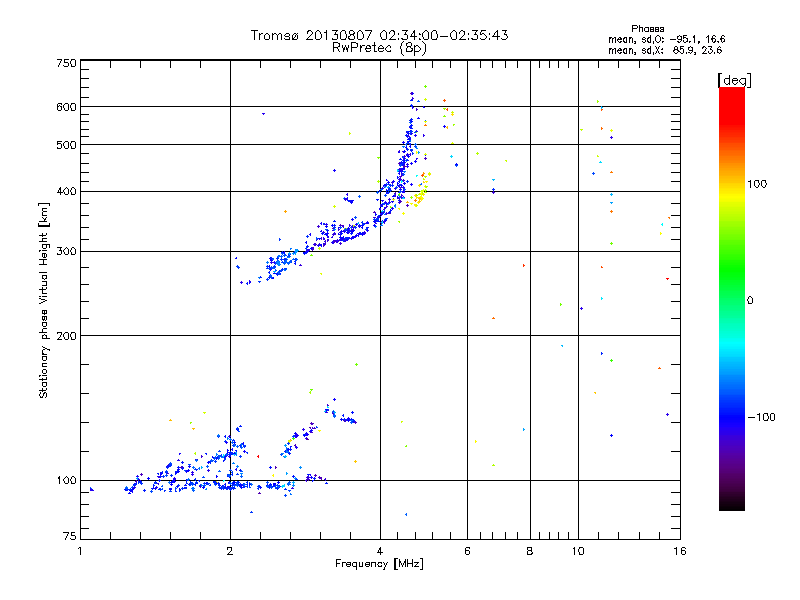Click y-axis tick label '300'
This screenshot has width=800, height=600.
click(67, 252)
